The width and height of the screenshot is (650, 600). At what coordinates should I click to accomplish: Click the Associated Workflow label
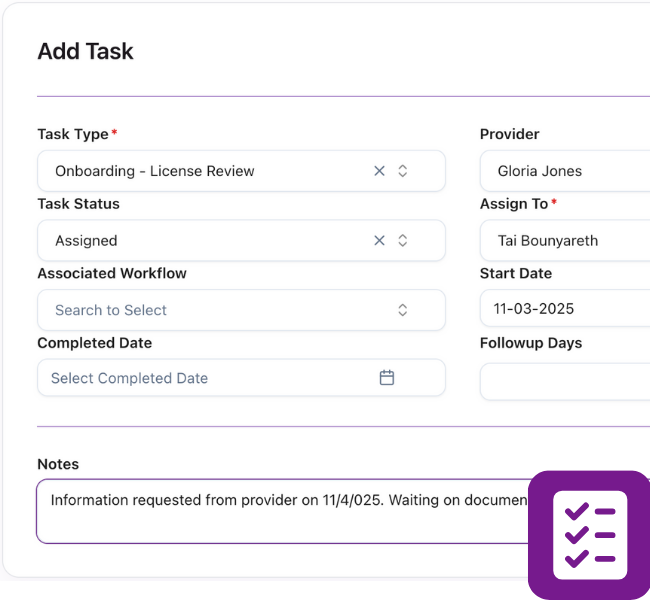[x=112, y=273]
